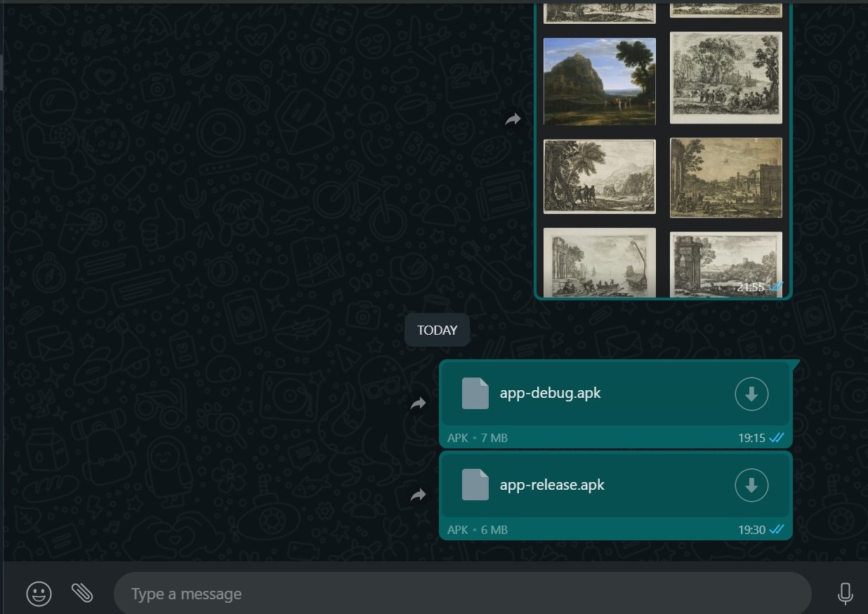868x614 pixels.
Task: Click the app-release.apk document icon
Action: (x=475, y=485)
